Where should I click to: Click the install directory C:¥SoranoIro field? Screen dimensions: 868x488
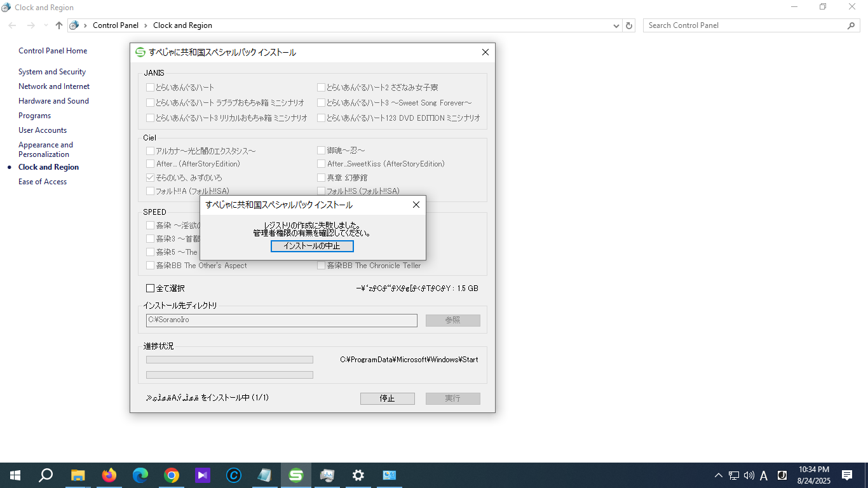[x=281, y=320]
